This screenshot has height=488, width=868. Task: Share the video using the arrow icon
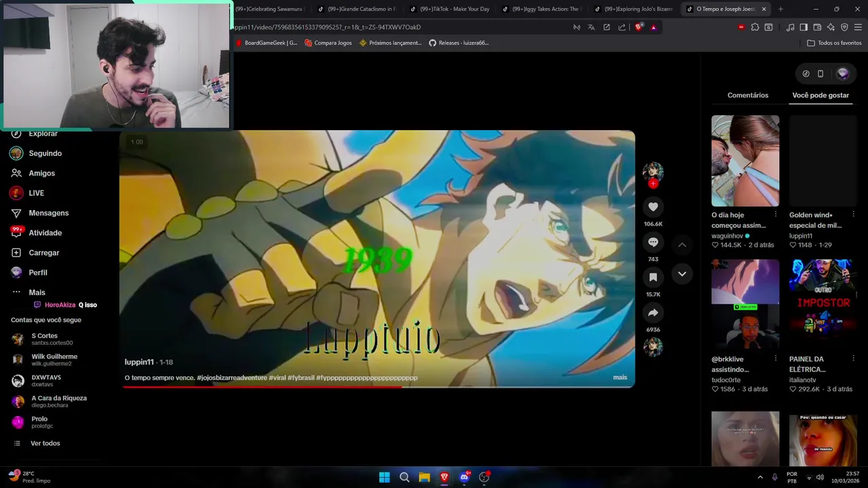tap(653, 312)
